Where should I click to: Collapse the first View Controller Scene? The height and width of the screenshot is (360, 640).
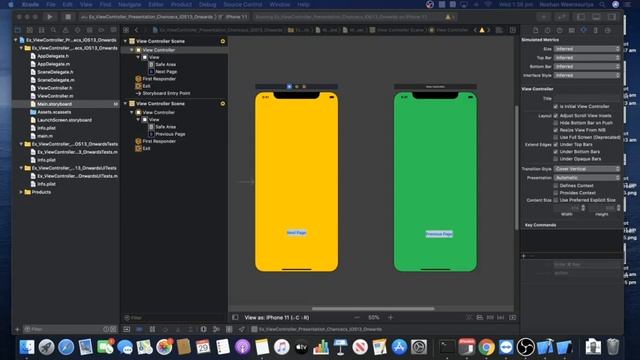tap(125, 41)
